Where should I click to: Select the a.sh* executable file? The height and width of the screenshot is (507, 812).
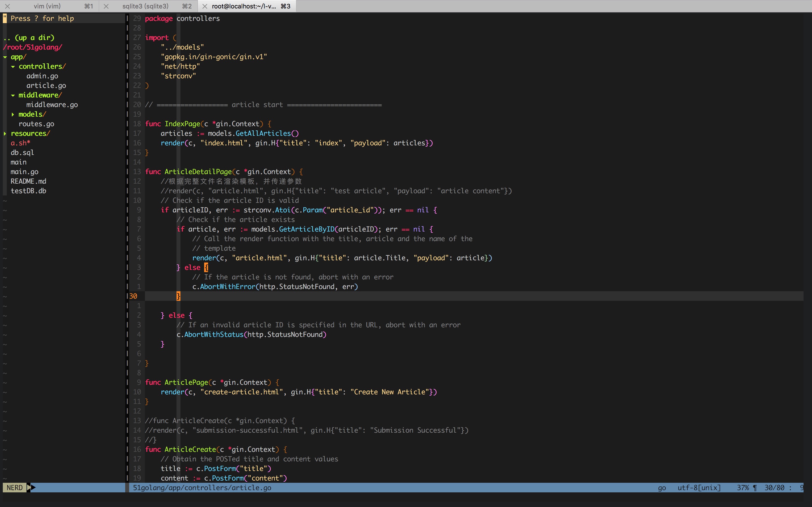point(20,143)
